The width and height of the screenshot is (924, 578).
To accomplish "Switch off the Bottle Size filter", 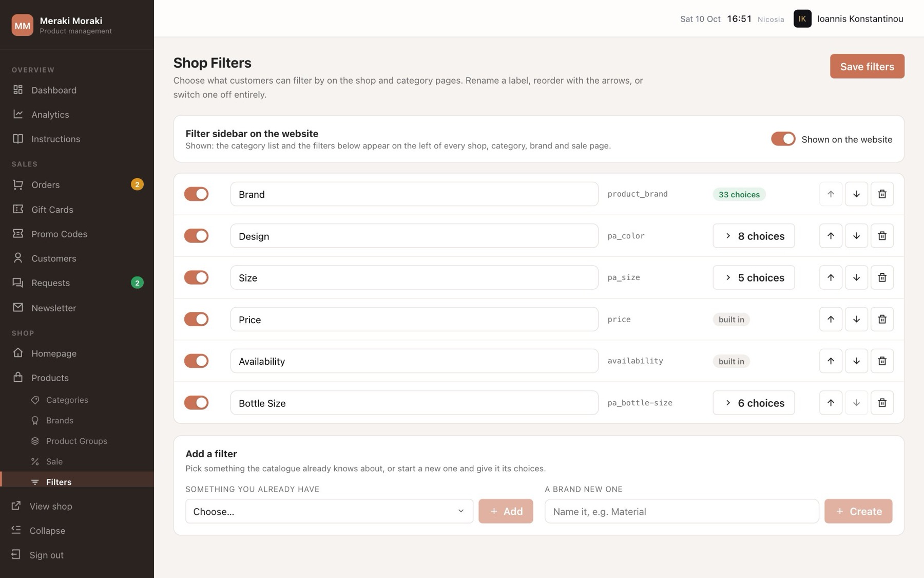I will 196,403.
